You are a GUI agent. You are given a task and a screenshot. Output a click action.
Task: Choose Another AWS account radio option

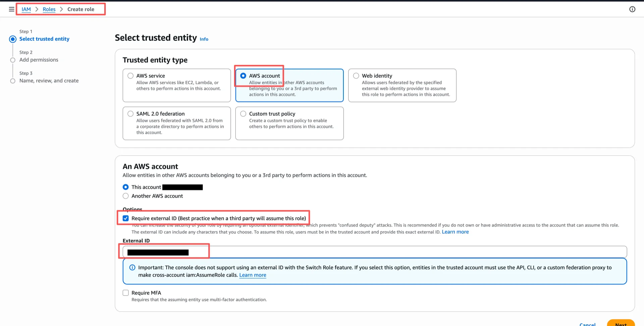pyautogui.click(x=126, y=196)
